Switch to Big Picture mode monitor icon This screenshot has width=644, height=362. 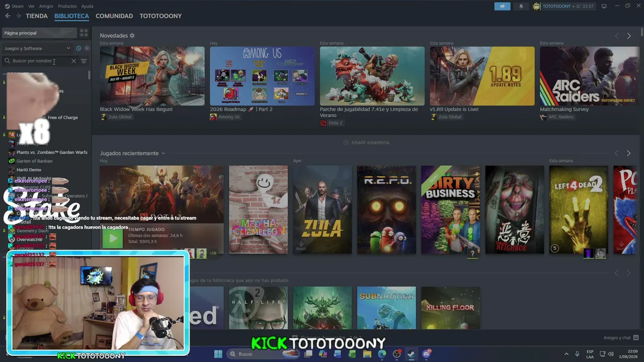click(x=604, y=6)
